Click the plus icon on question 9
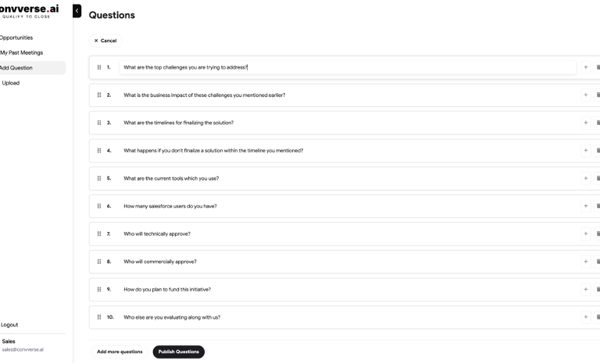Screen dimensions: 600x364 pyautogui.click(x=585, y=290)
